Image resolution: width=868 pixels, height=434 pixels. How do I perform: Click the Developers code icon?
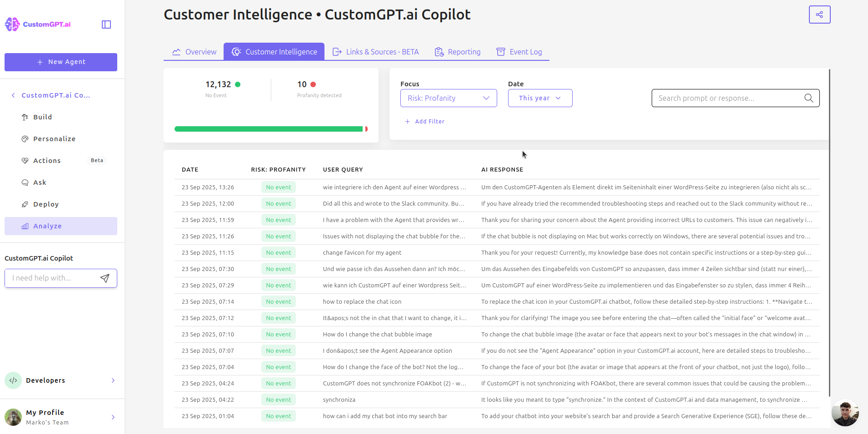13,380
